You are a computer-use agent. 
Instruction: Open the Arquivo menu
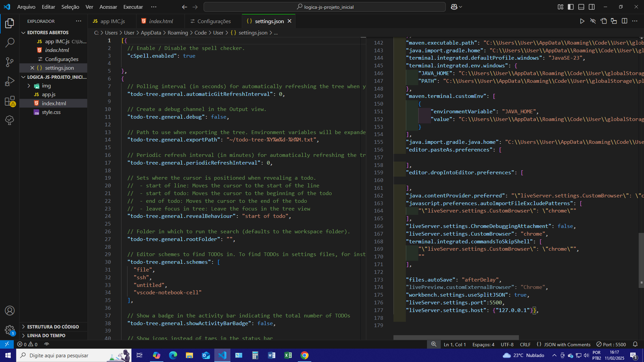[x=26, y=7]
